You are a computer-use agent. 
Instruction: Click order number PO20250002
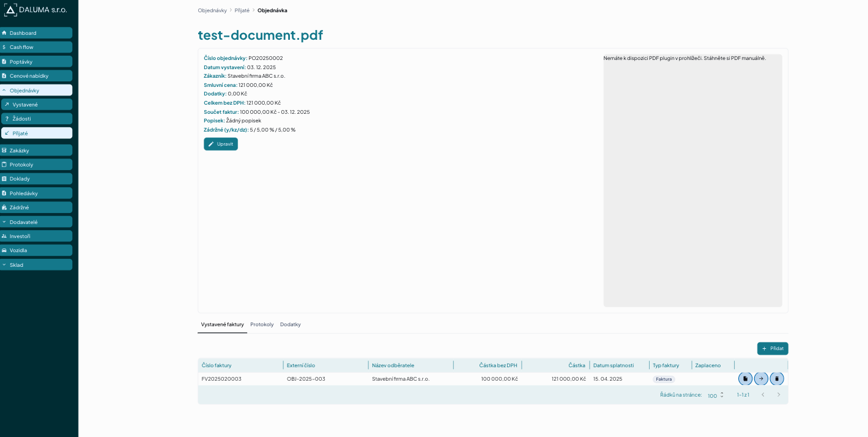coord(265,58)
